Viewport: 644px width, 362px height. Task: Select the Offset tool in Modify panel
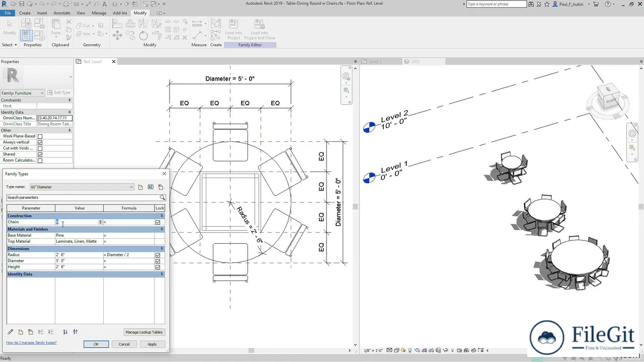130,24
